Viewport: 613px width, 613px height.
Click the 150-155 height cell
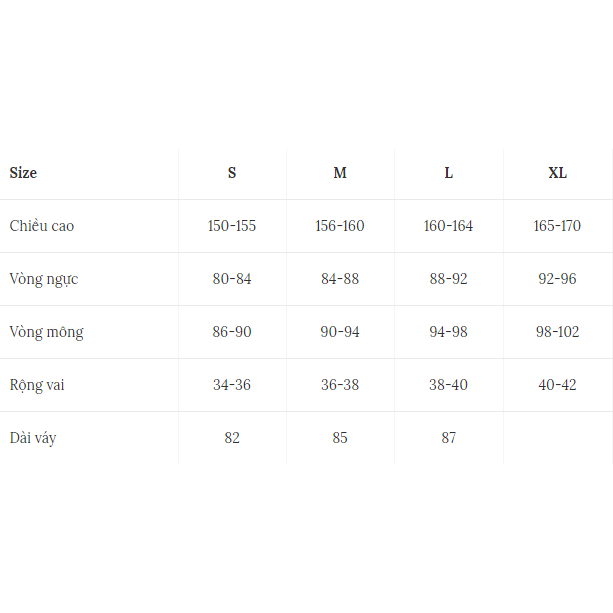(x=232, y=226)
